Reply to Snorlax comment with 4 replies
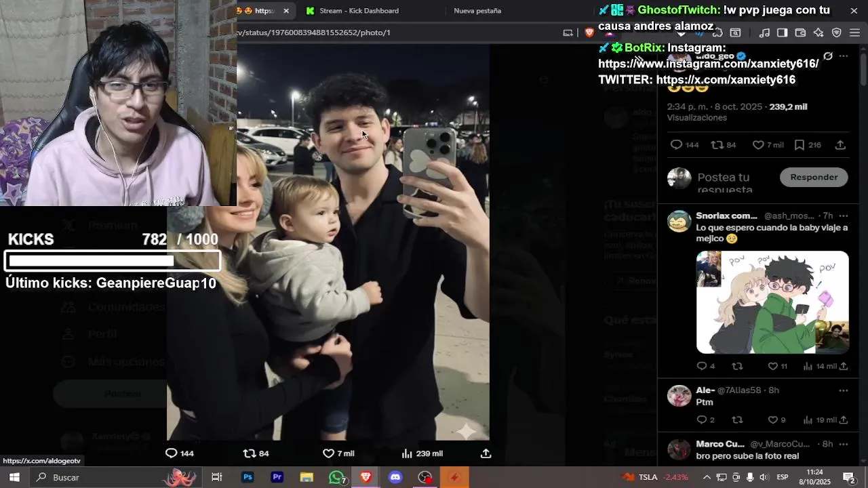The image size is (868, 488). (702, 366)
